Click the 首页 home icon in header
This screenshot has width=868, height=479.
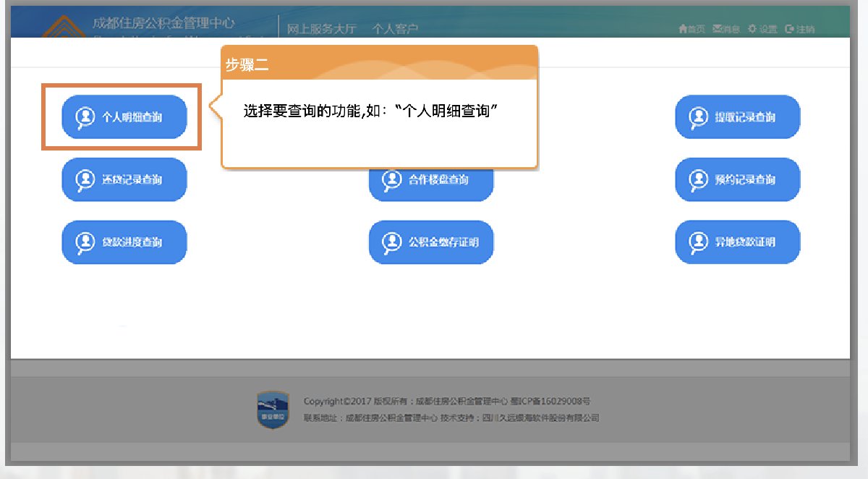(x=683, y=30)
